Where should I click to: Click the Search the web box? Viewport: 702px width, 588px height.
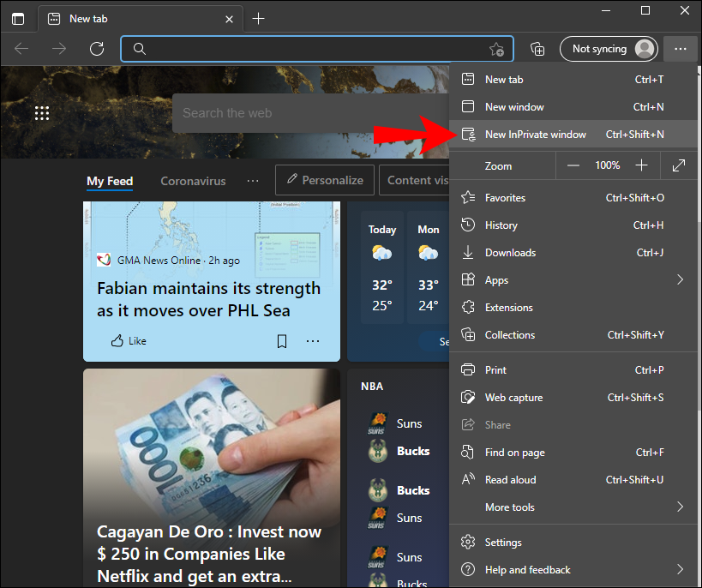(x=310, y=113)
